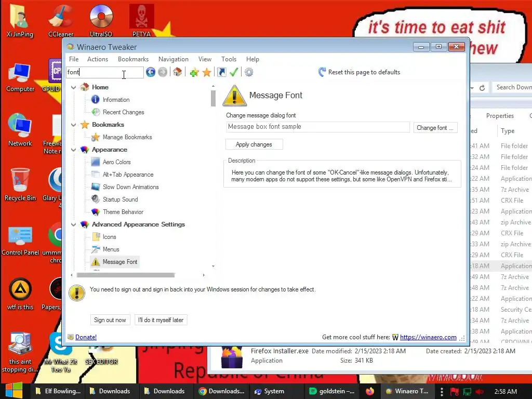Open settings gear icon in toolbar

[x=249, y=72]
